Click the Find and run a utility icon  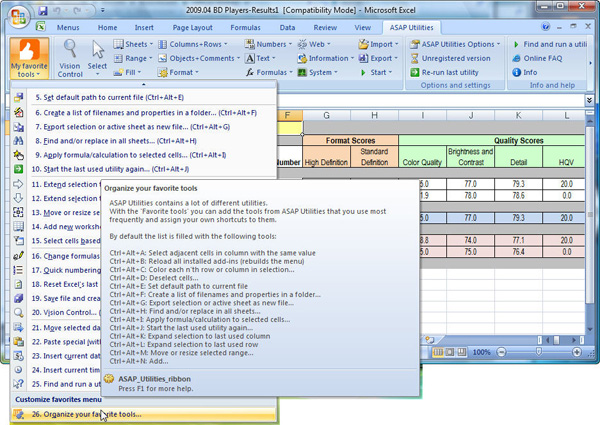point(515,44)
